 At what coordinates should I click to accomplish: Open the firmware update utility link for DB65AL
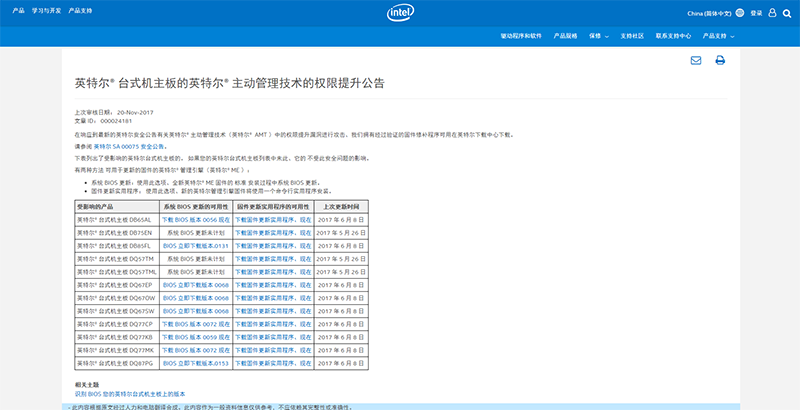coord(273,220)
